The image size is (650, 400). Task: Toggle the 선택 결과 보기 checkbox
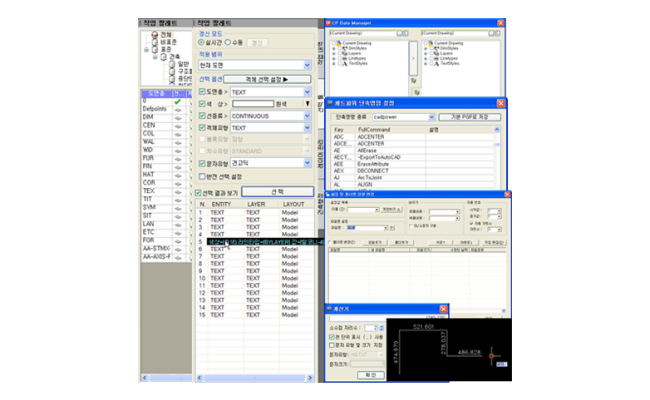click(x=197, y=192)
